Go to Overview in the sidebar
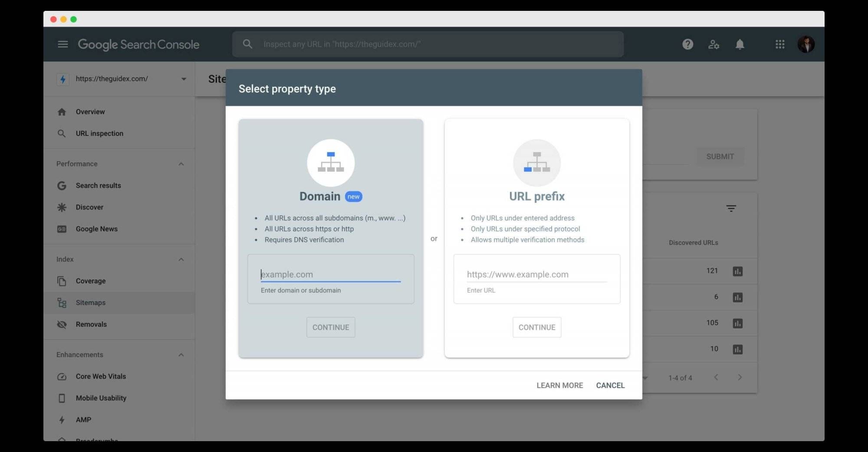 coord(90,112)
